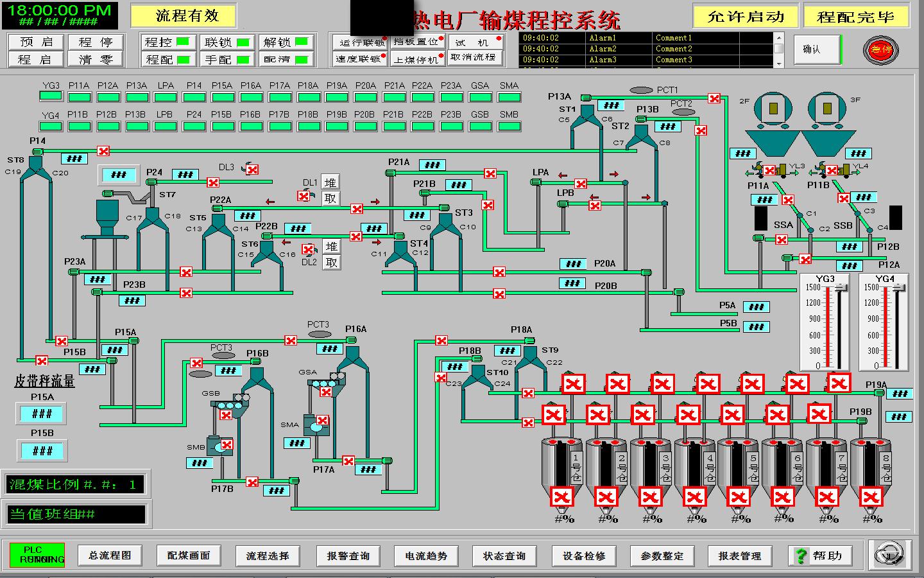Click the 堆 button beside DL1
Image resolution: width=924 pixels, height=578 pixels.
point(330,182)
